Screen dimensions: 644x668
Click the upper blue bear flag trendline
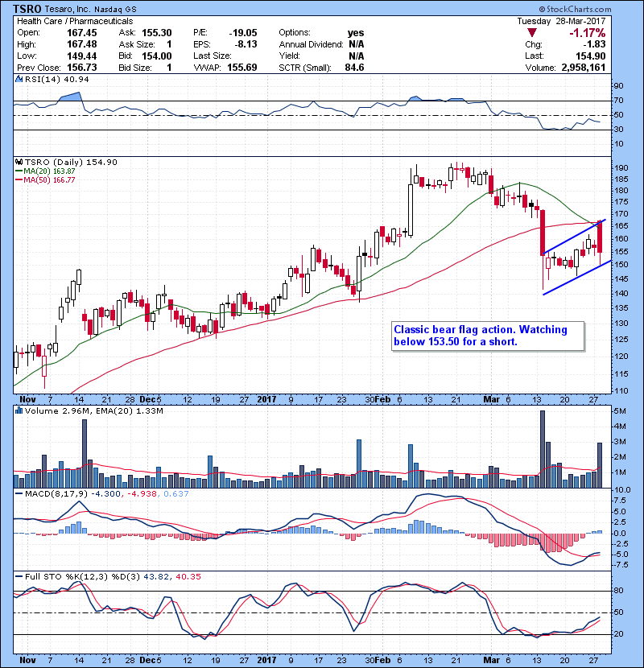[574, 237]
